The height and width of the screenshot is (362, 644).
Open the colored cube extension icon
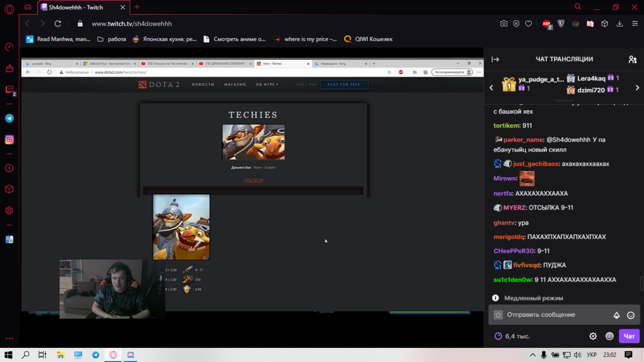tap(576, 24)
